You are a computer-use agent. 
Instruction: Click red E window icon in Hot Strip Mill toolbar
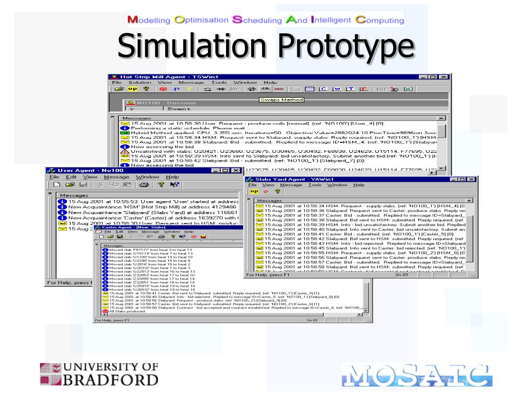[363, 89]
